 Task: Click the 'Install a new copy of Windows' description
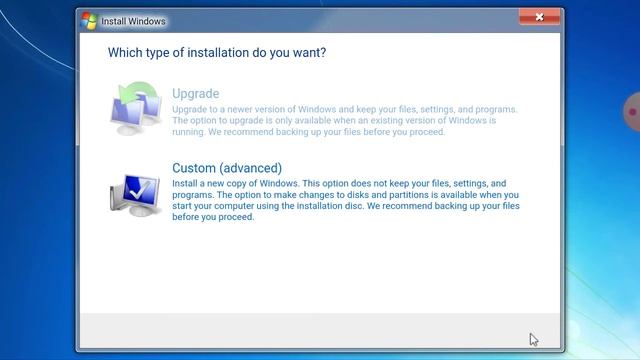coord(346,200)
